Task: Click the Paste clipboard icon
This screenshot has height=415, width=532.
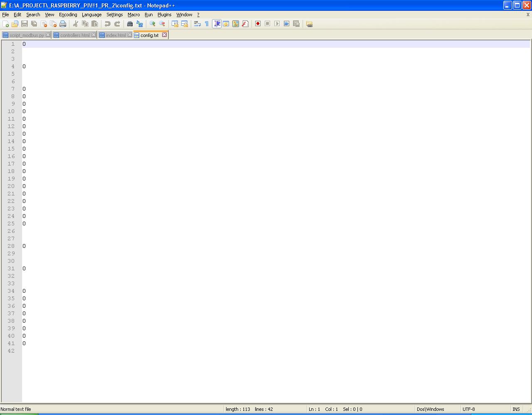Action: (95, 24)
